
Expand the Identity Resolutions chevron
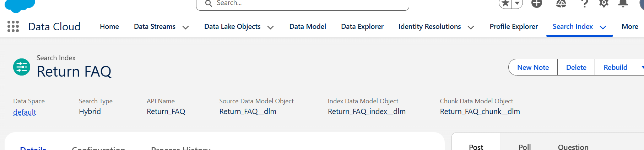[x=471, y=27]
